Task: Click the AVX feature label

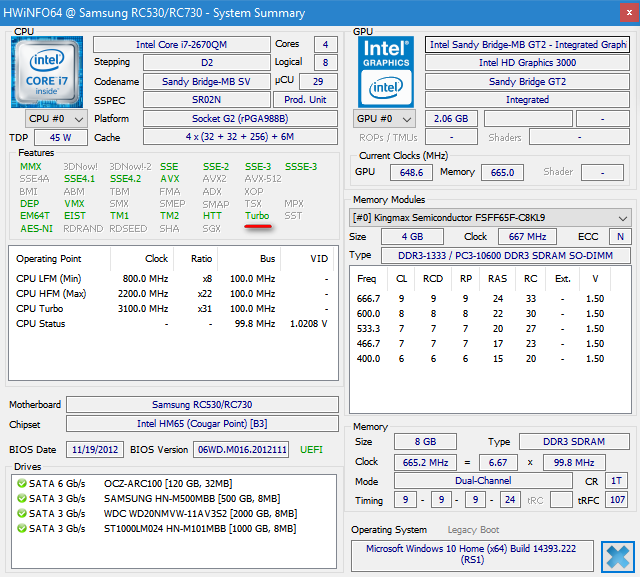Action: pos(170,179)
